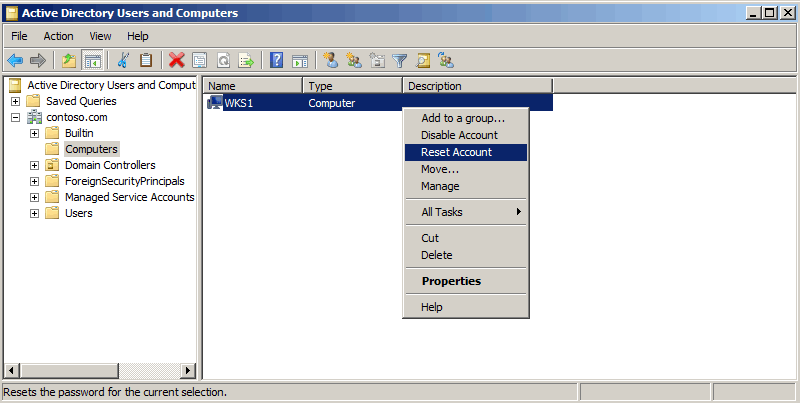Click the Properties toolbar icon
The image size is (800, 403).
199,60
